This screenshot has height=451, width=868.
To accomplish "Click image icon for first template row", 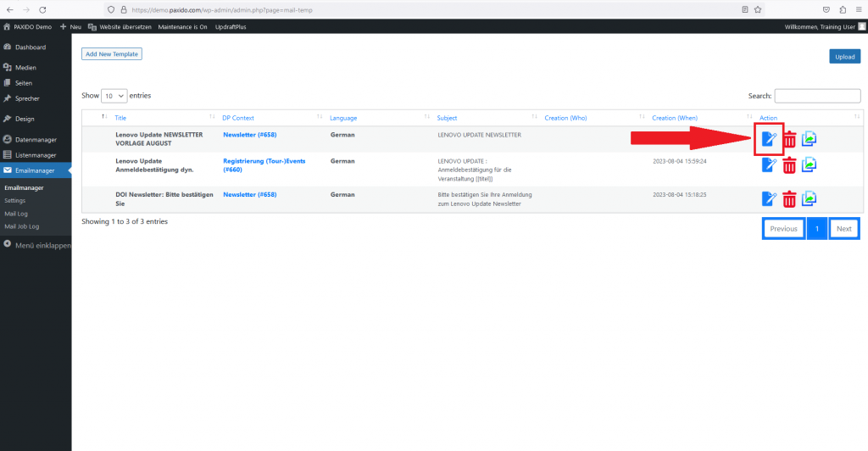I will (810, 139).
